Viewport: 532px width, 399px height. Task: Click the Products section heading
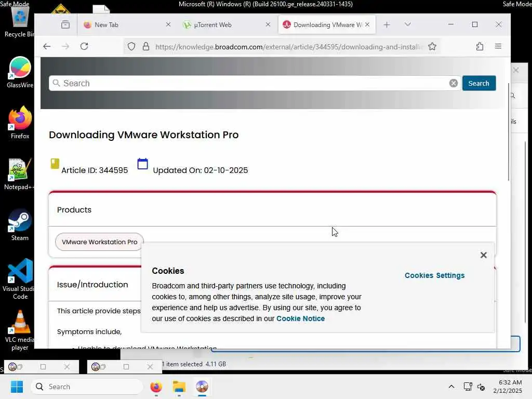74,210
